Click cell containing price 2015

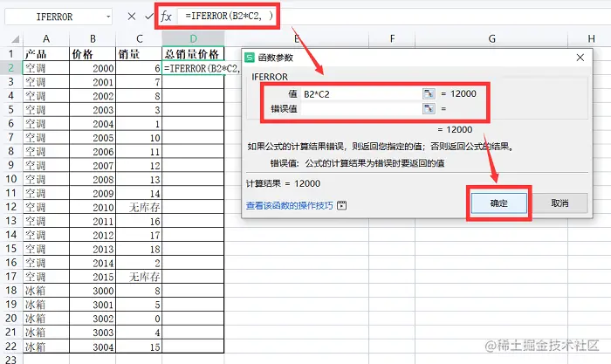pos(93,277)
